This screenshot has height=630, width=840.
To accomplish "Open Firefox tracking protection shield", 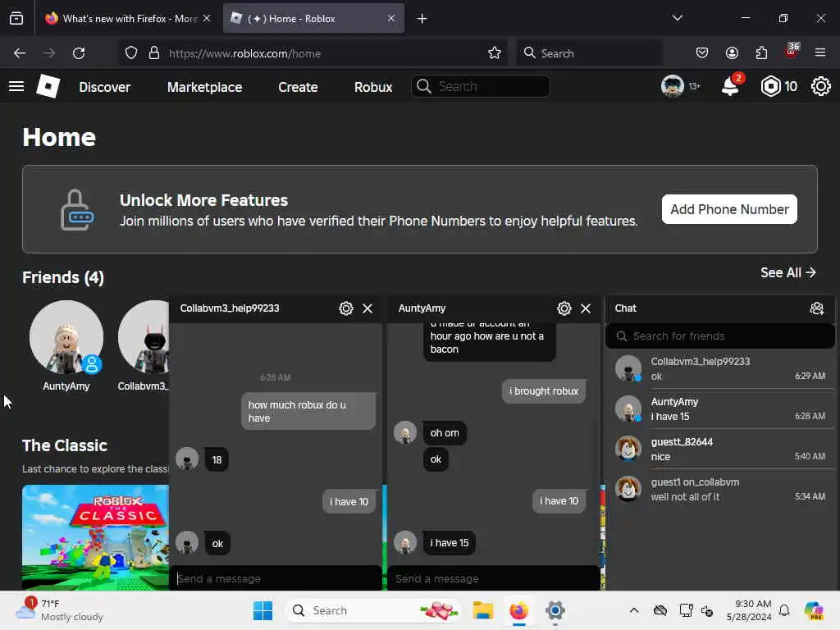I will point(131,53).
